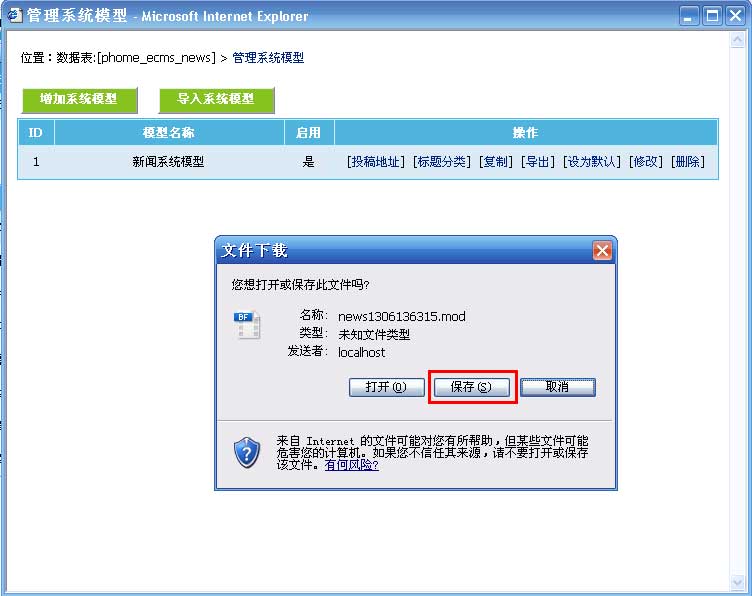This screenshot has height=596, width=752.
Task: Open the [投稿地址] link for 新闻系统模型
Action: pos(376,161)
